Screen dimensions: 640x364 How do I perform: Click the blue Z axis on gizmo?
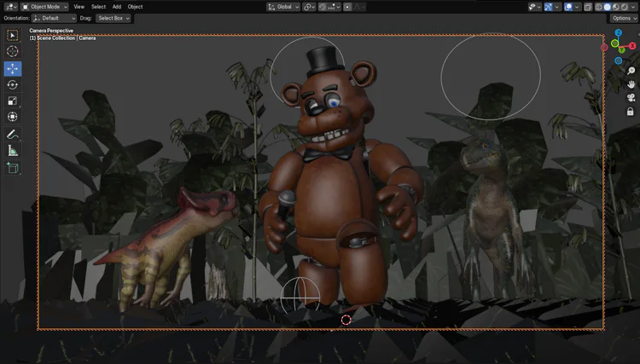pos(619,32)
